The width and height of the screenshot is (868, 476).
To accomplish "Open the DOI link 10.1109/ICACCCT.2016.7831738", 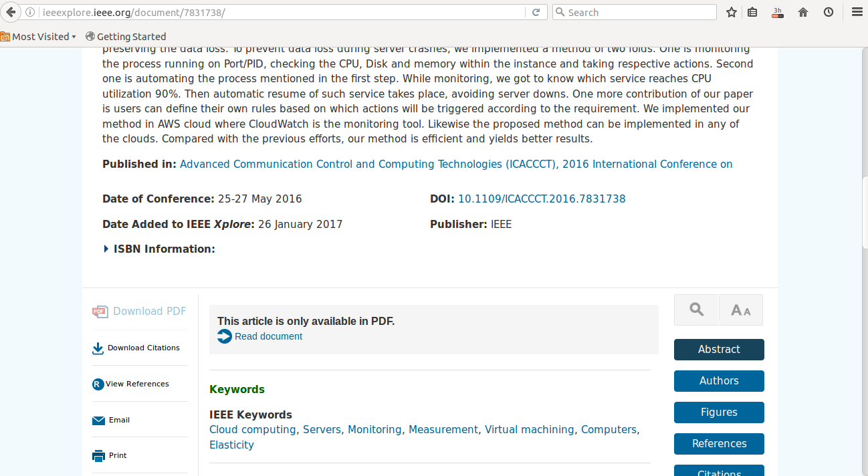I will pyautogui.click(x=542, y=199).
